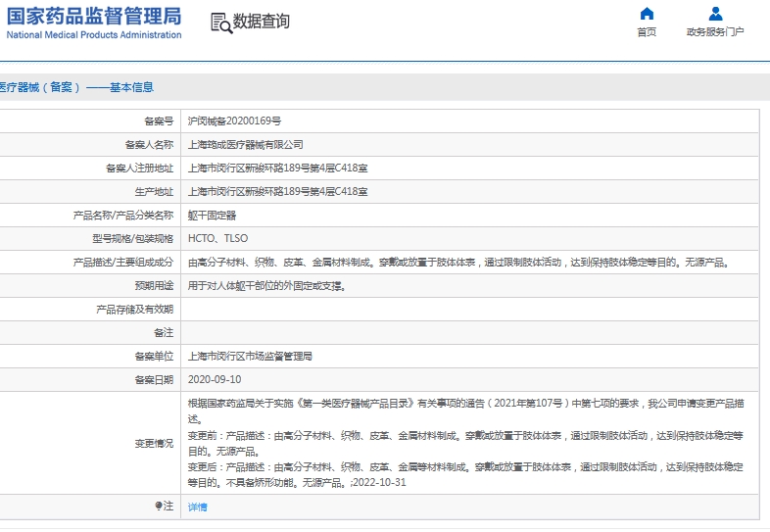770x532 pixels.
Task: Select the record number 沪闵械备20200169号
Action: 234,121
